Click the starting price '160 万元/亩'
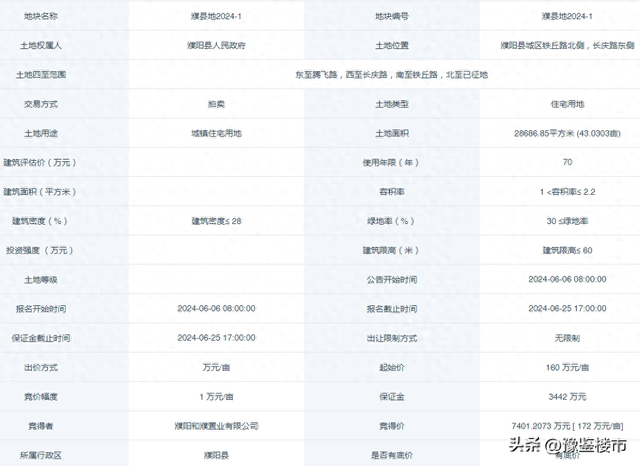Viewport: 640px width, 466px height. coord(567,368)
